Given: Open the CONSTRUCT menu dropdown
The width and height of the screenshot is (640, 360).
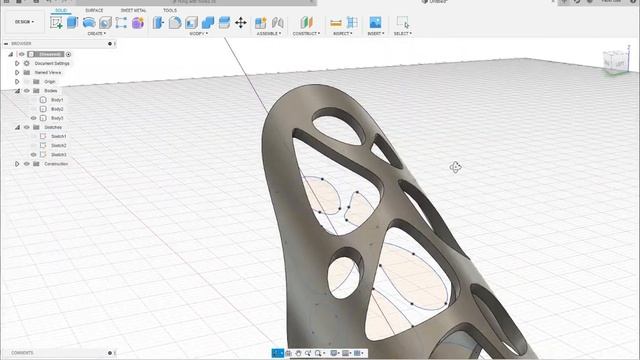Looking at the screenshot, I should point(306,33).
